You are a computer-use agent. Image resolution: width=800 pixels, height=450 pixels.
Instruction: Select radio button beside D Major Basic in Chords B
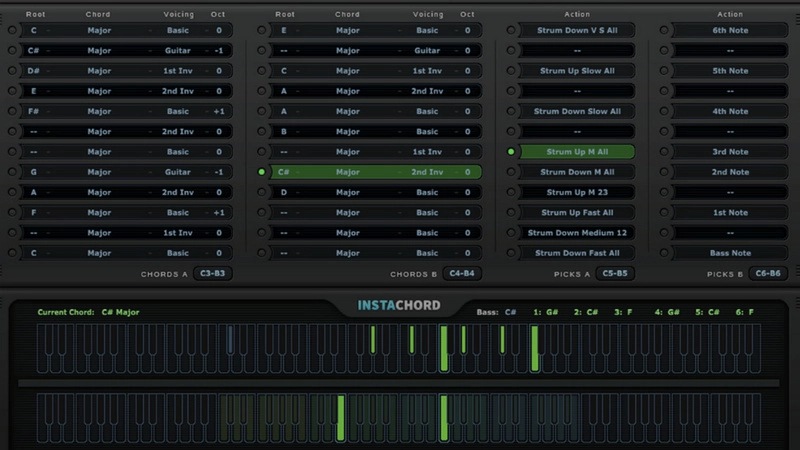pyautogui.click(x=261, y=192)
